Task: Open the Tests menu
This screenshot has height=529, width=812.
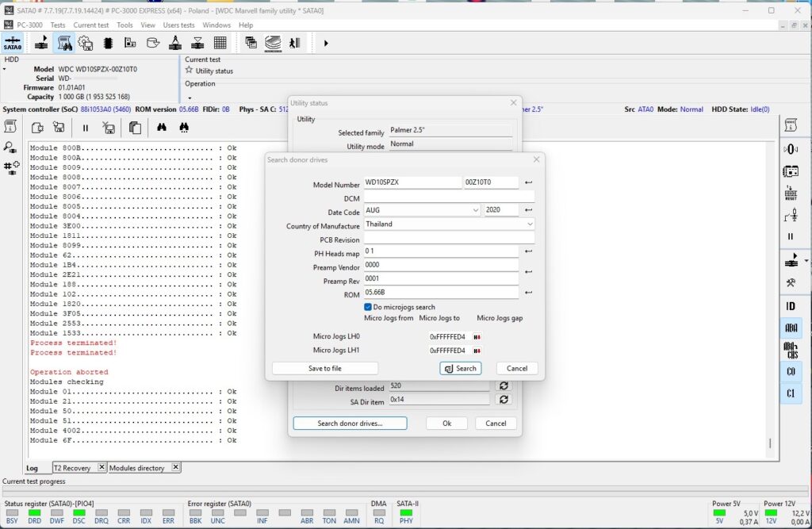Action: click(57, 25)
